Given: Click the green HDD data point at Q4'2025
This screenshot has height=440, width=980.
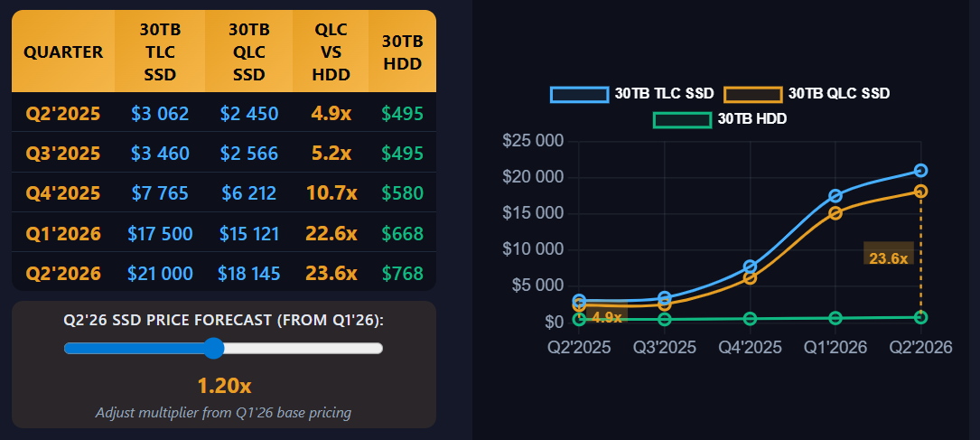Looking at the screenshot, I should coord(750,319).
